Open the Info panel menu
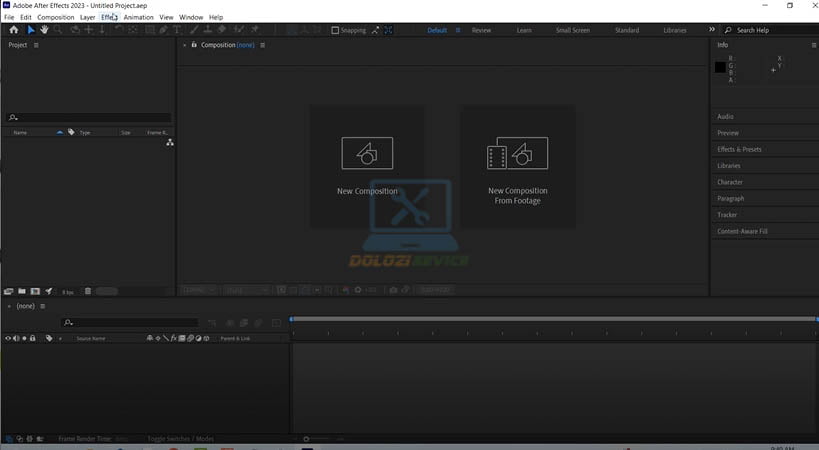The image size is (819, 450). (813, 45)
